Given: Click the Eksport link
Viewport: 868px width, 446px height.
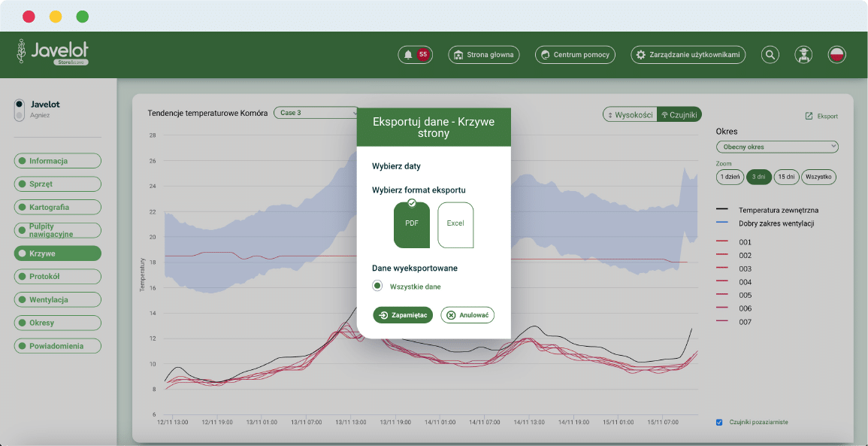Looking at the screenshot, I should click(821, 117).
